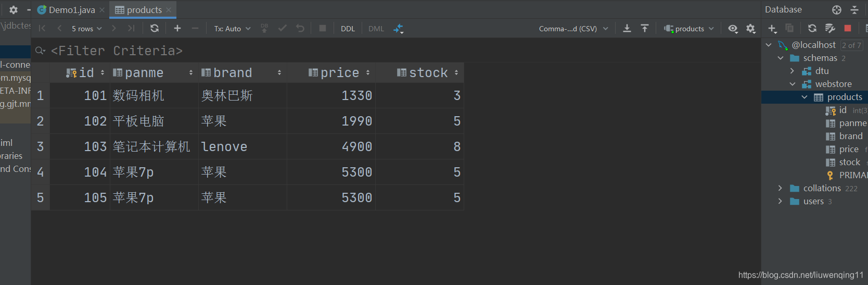Reload the table data with refresh icon
This screenshot has width=868, height=285.
(155, 29)
